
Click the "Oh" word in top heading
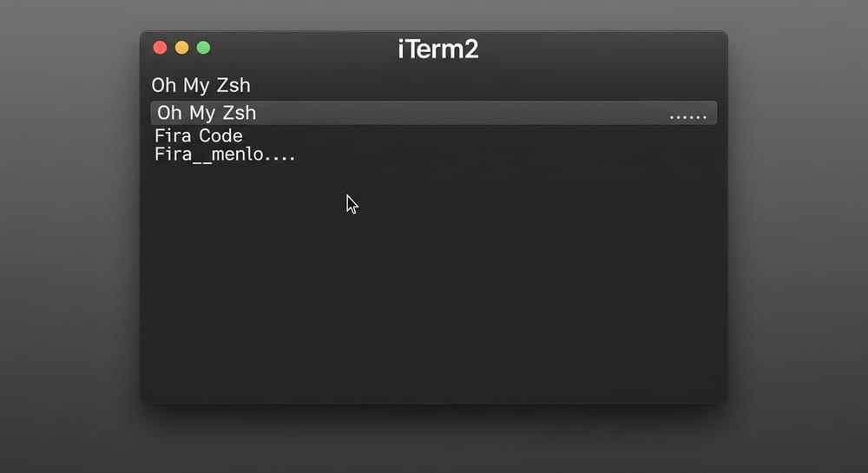pos(164,85)
